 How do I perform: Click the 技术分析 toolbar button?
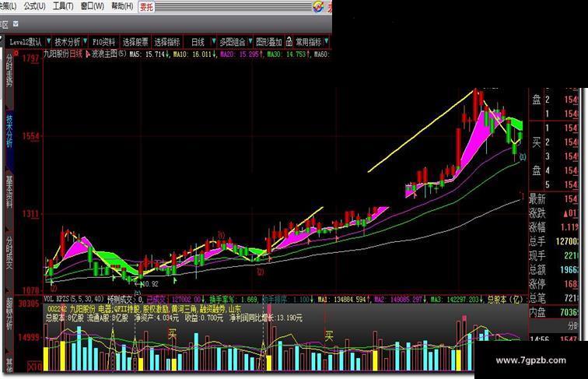[x=68, y=42]
